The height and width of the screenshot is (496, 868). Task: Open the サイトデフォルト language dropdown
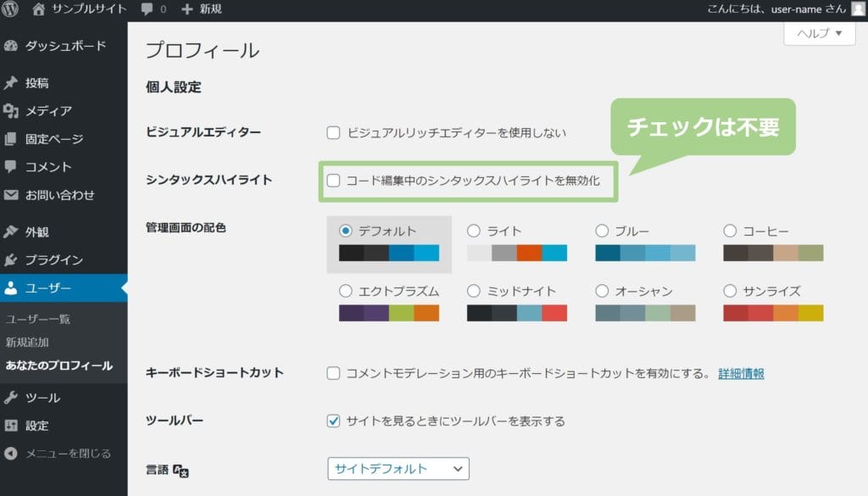click(x=398, y=468)
